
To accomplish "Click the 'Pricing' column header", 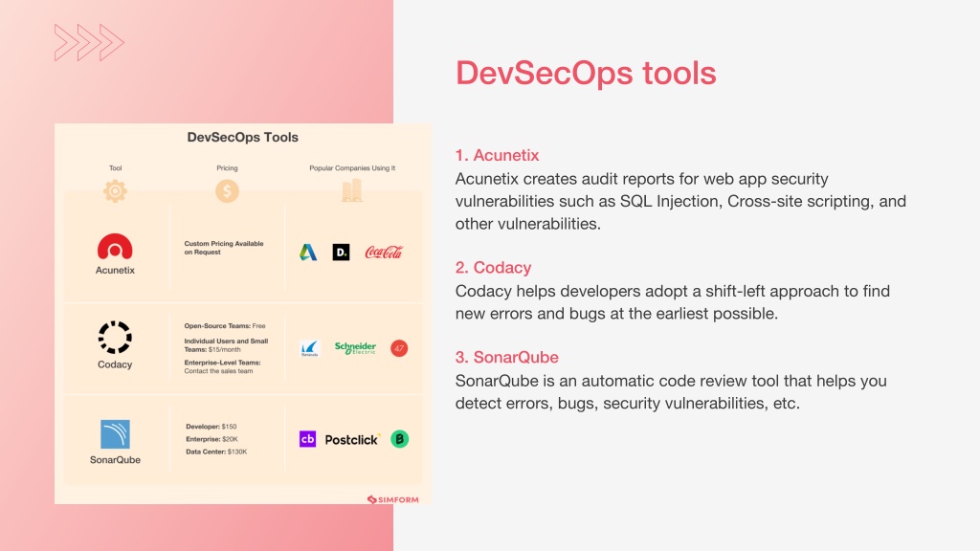I will coord(227,168).
